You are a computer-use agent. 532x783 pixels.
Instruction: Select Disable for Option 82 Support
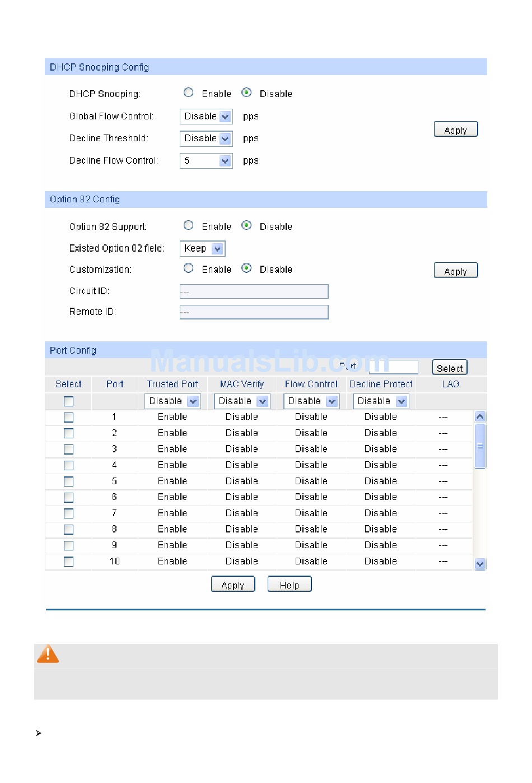246,225
